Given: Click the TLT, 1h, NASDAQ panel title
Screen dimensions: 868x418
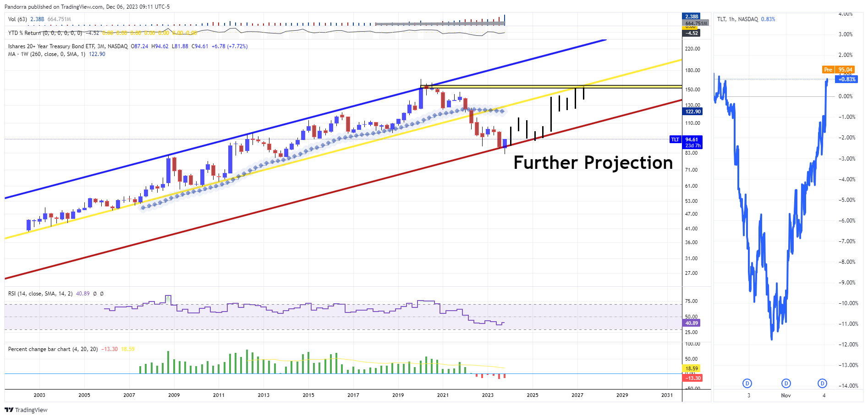Looking at the screenshot, I should point(737,19).
